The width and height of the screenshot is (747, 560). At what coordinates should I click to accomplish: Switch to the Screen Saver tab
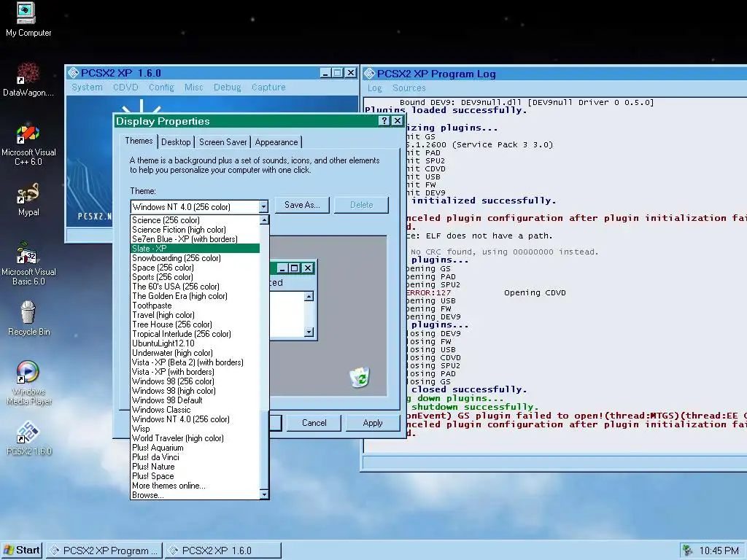pos(223,142)
